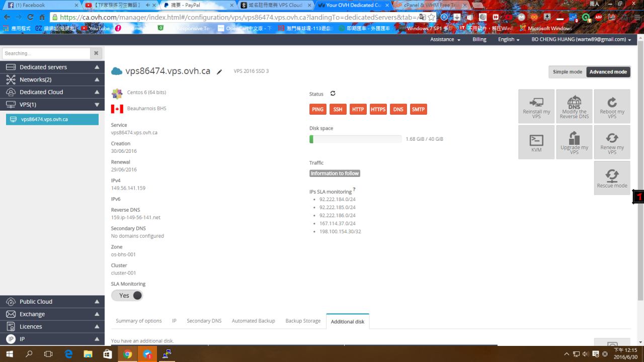
Task: Click the AdBlock Plus extension icon
Action: pyautogui.click(x=599, y=17)
